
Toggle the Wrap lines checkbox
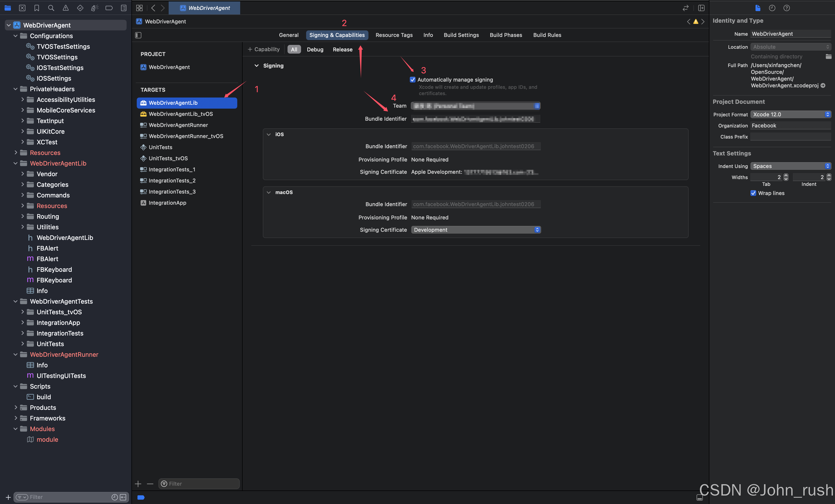coord(753,193)
